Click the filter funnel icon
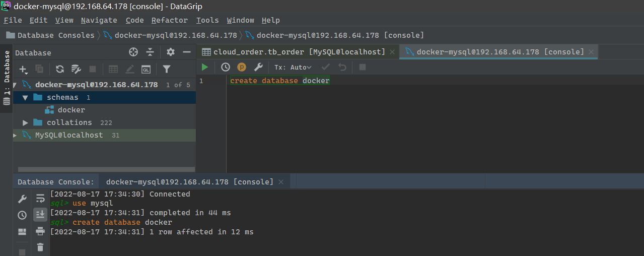 [167, 69]
